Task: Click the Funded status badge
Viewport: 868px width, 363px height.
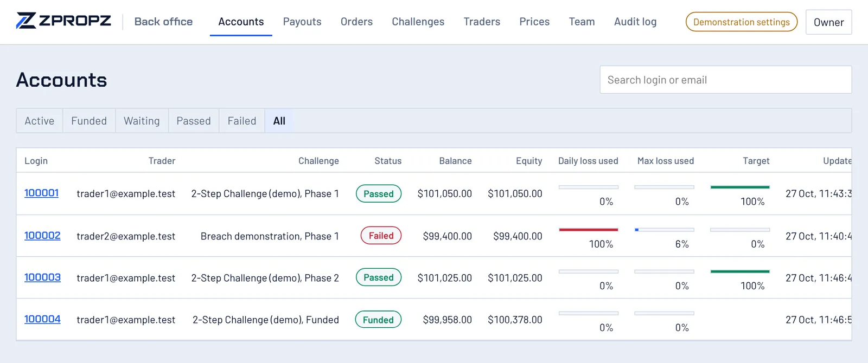Action: tap(378, 320)
